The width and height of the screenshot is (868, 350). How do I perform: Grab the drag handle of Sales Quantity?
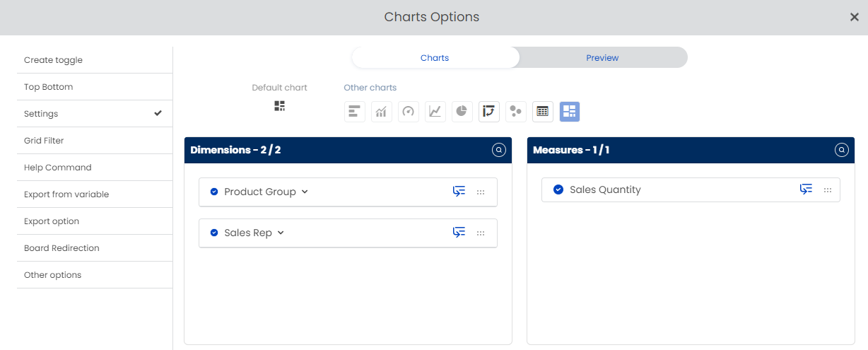tap(827, 190)
